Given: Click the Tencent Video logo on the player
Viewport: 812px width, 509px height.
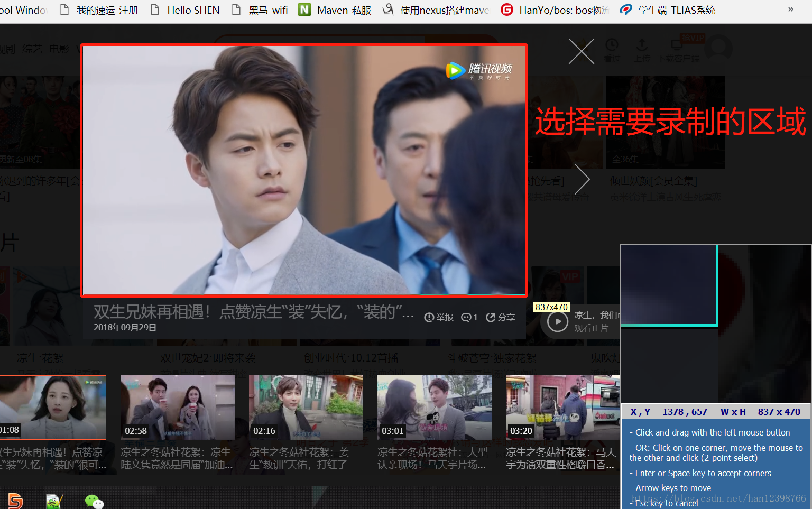Looking at the screenshot, I should pyautogui.click(x=479, y=70).
